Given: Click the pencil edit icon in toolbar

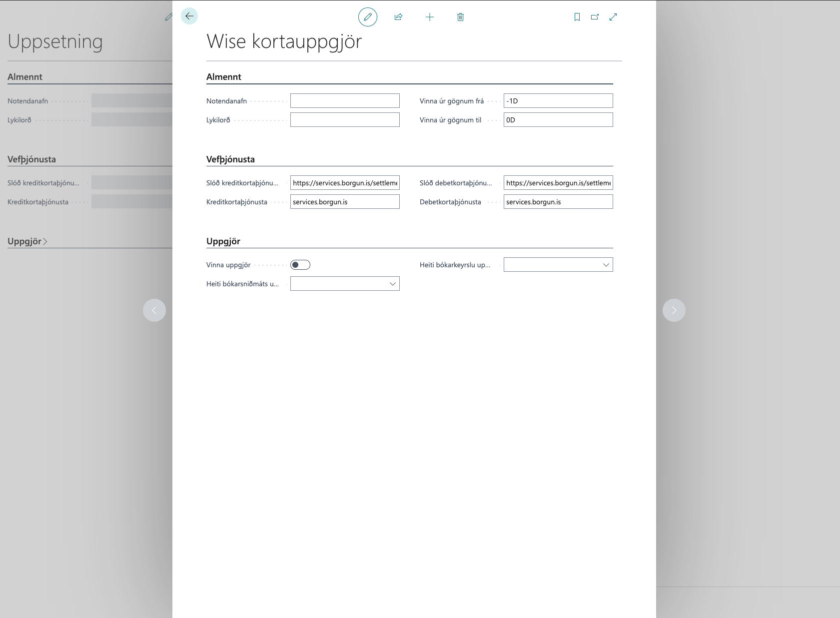Looking at the screenshot, I should pyautogui.click(x=368, y=17).
